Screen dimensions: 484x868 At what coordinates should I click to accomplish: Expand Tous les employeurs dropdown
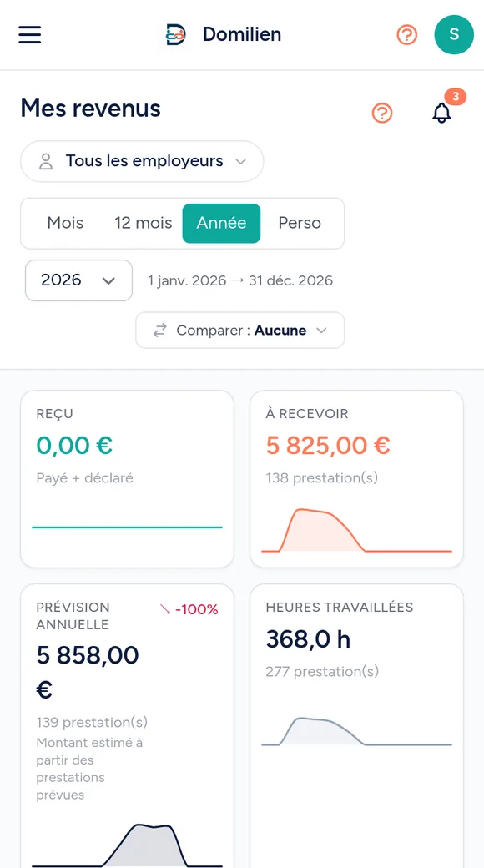tap(143, 161)
